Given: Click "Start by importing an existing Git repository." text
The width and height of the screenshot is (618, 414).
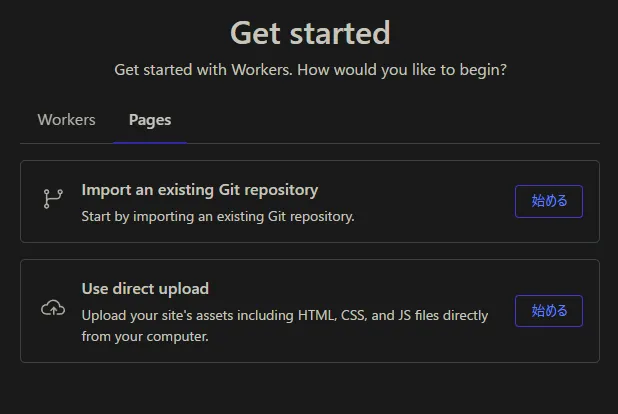Looking at the screenshot, I should click(217, 215).
